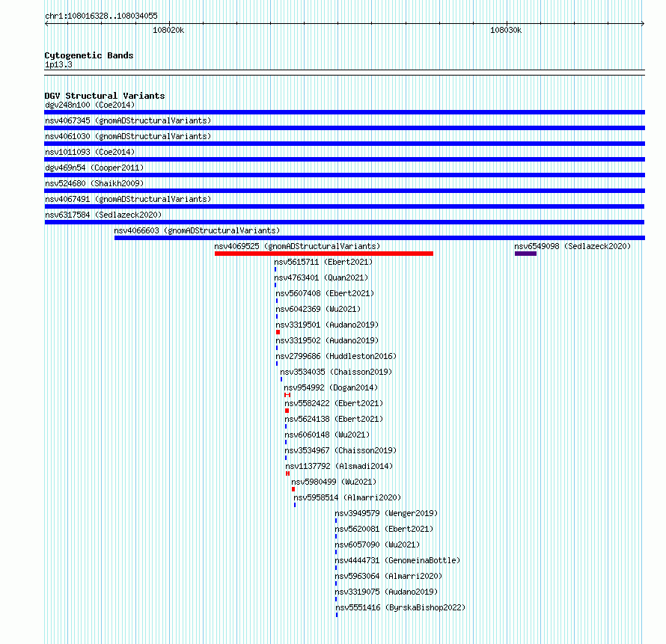Click the 108020k ruler tick label
The image size is (666, 644).
pos(168,30)
